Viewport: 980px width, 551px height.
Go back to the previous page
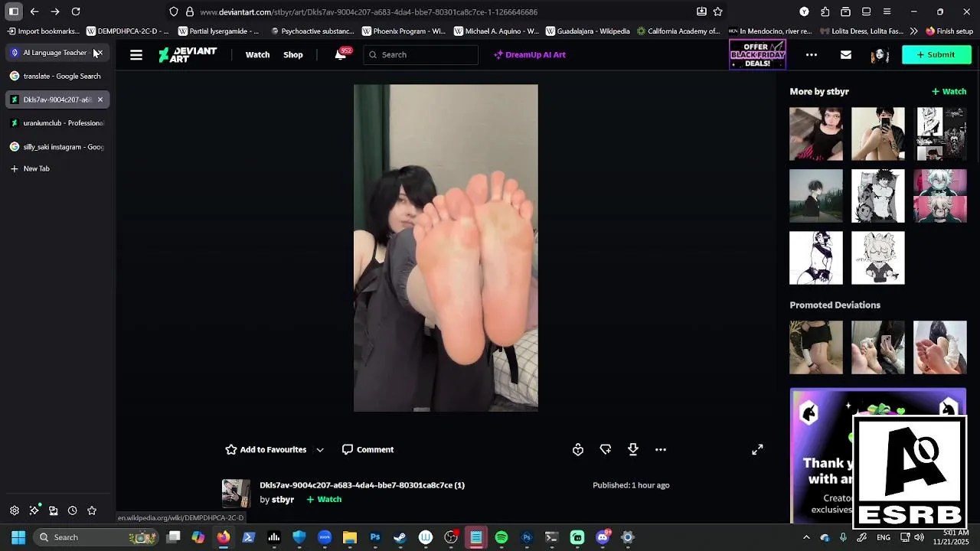pos(34,11)
